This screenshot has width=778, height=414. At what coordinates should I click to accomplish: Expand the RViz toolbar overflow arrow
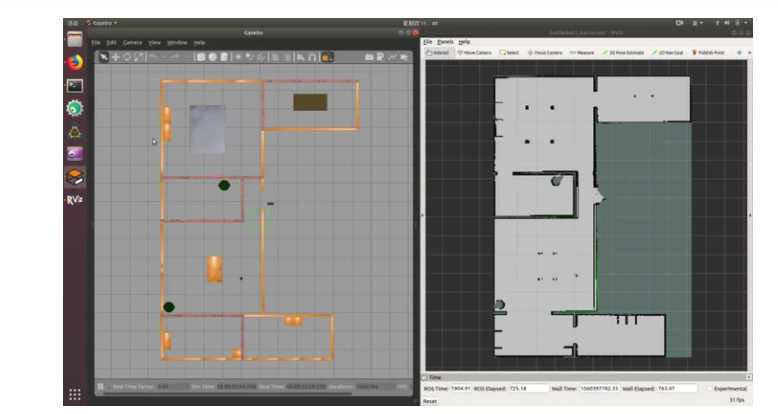coord(751,52)
